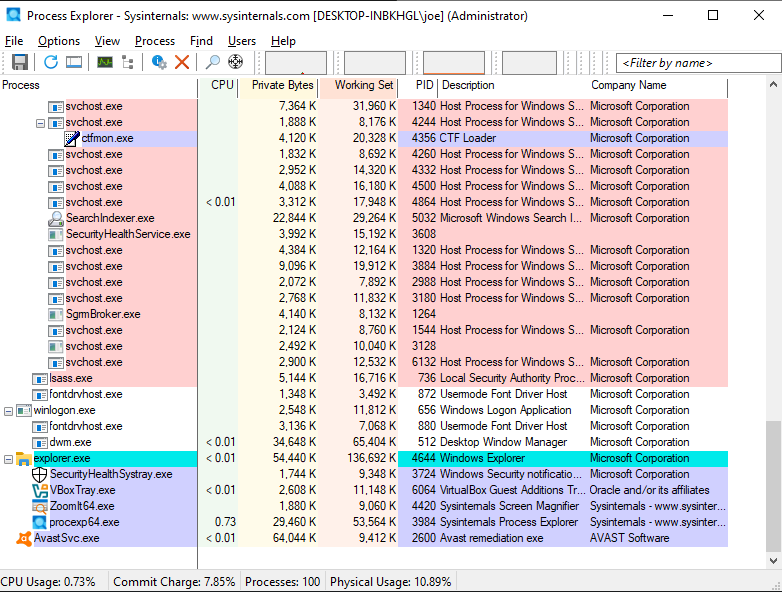This screenshot has width=782, height=592.
Task: Click the dwm.exe process icon
Action: click(x=39, y=442)
